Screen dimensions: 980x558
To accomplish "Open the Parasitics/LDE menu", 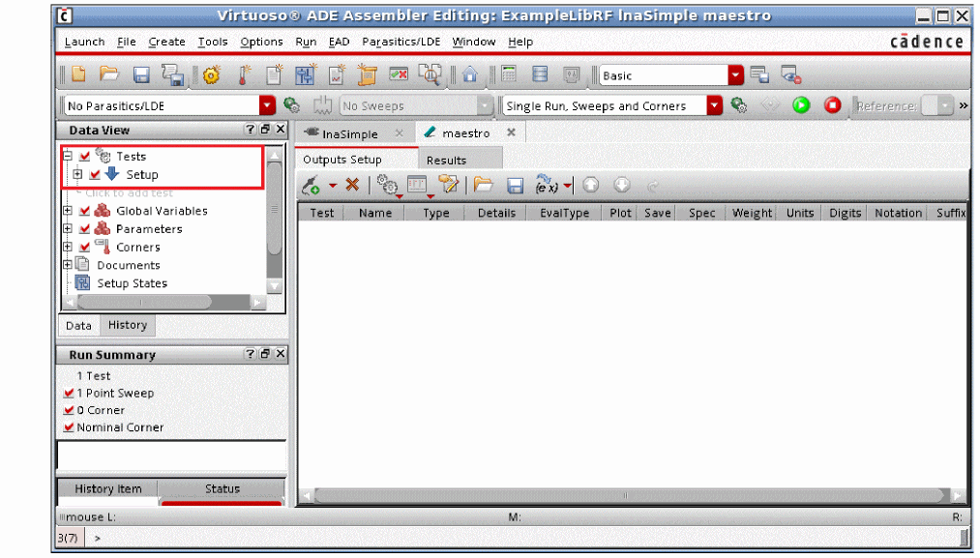I will [401, 42].
